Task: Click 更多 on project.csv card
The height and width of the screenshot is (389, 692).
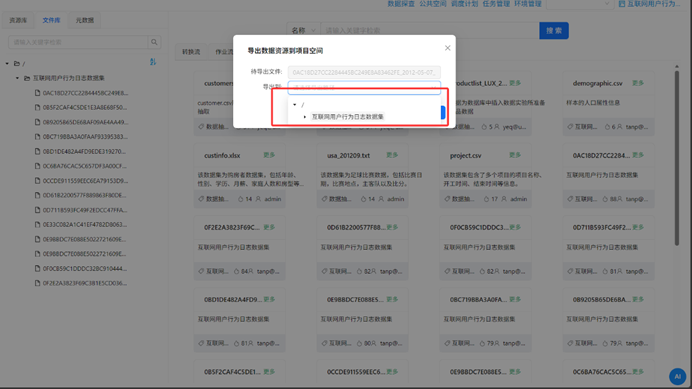Action: point(515,155)
